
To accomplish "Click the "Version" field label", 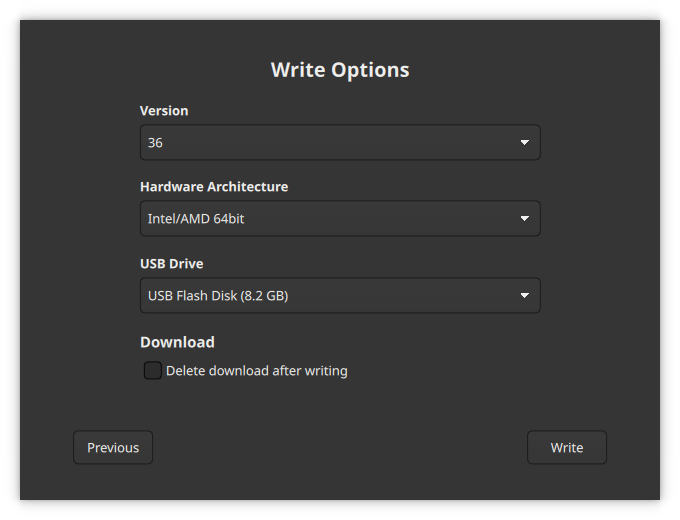I will pos(164,111).
